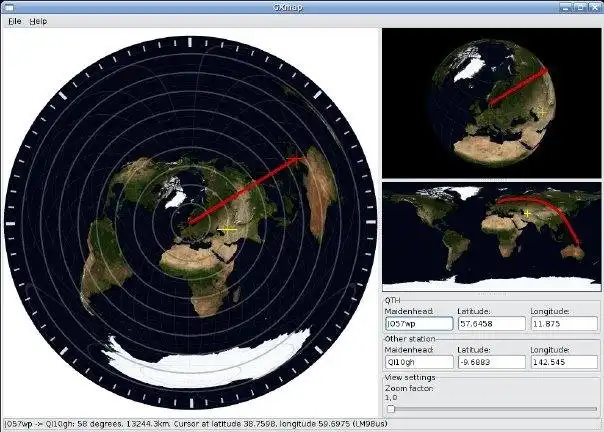This screenshot has width=604, height=432.
Task: Click Other station Longitude field 142.545
Action: [x=564, y=362]
